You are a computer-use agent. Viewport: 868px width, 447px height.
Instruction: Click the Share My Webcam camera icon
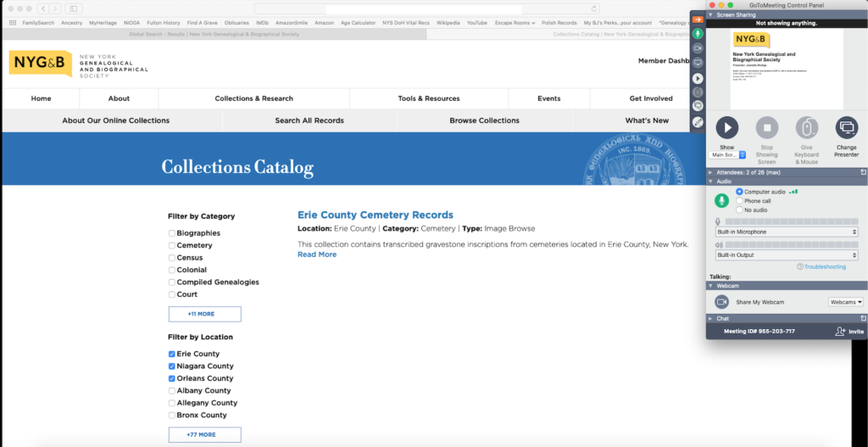721,302
